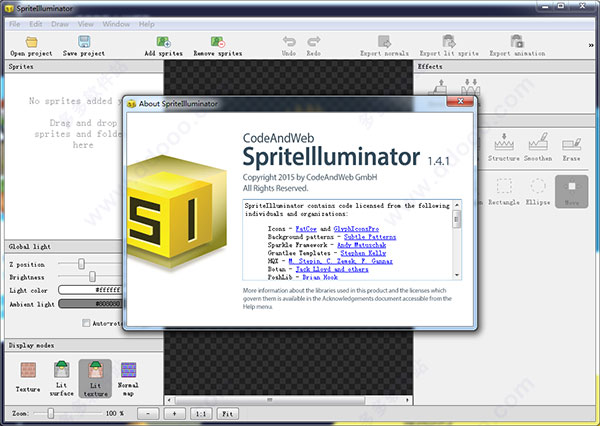Open the Andy Matuschak link

point(362,245)
